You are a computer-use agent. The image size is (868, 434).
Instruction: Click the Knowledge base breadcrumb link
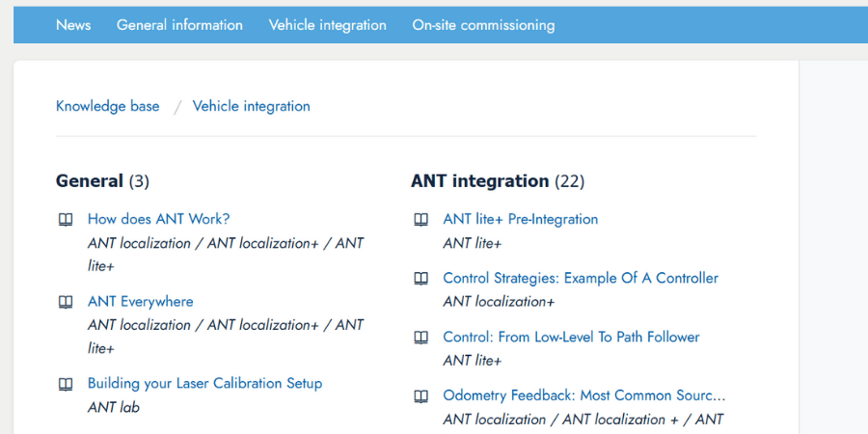point(107,106)
